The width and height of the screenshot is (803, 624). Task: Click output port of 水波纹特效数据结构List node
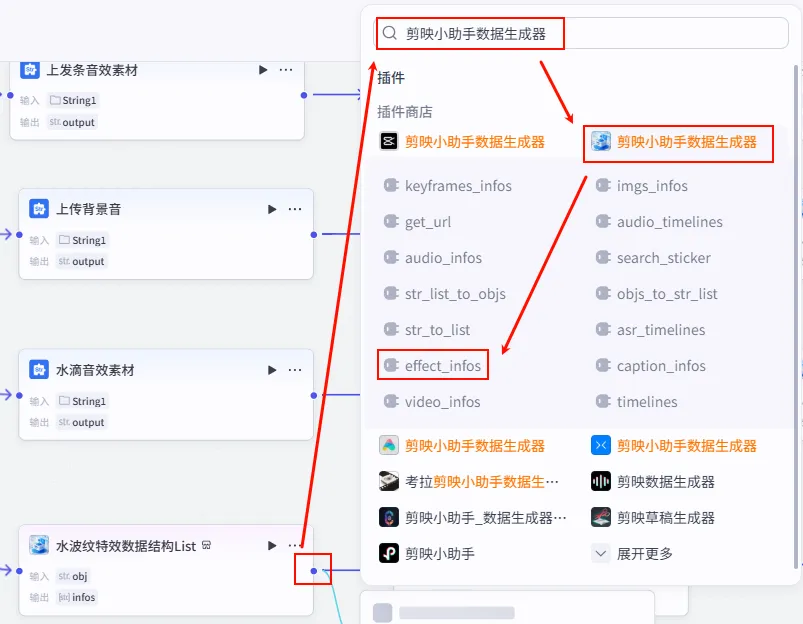tap(313, 571)
